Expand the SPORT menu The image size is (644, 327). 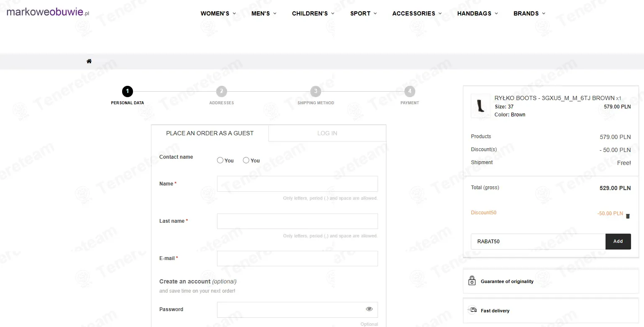pos(363,13)
